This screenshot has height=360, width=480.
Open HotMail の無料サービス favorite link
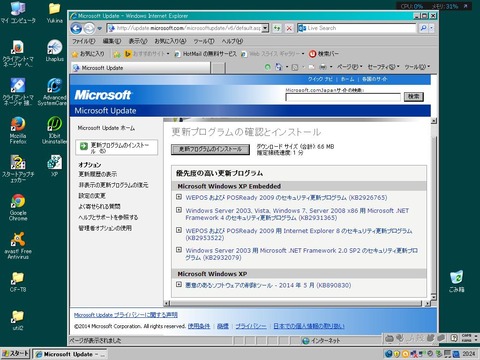(206, 54)
